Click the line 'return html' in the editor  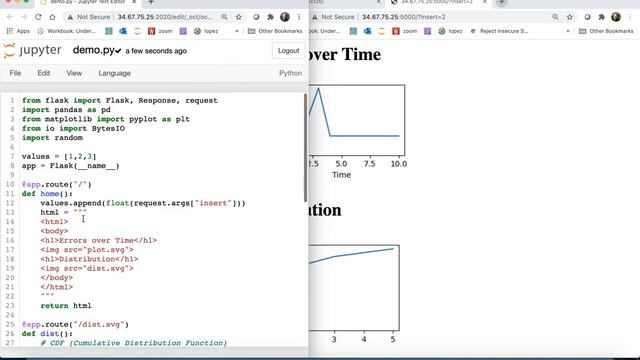(x=66, y=306)
